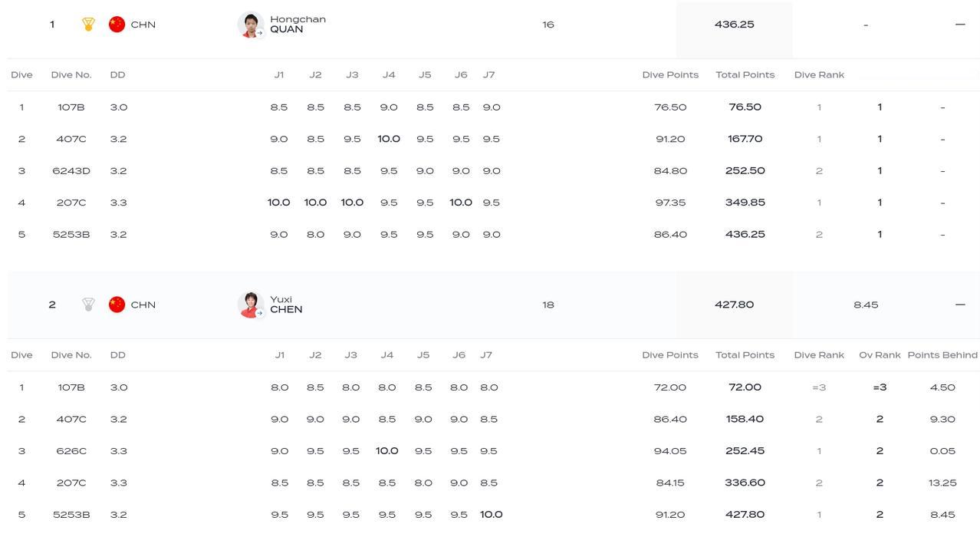Click Chen's total score 427.80
This screenshot has height=534, width=980.
(x=734, y=305)
